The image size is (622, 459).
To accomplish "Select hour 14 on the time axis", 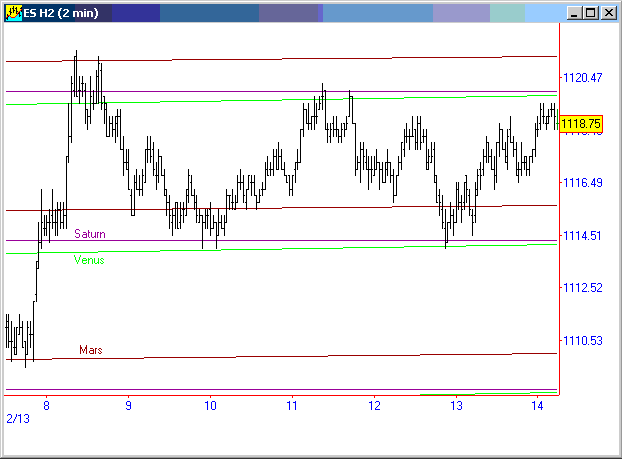I will pos(537,406).
